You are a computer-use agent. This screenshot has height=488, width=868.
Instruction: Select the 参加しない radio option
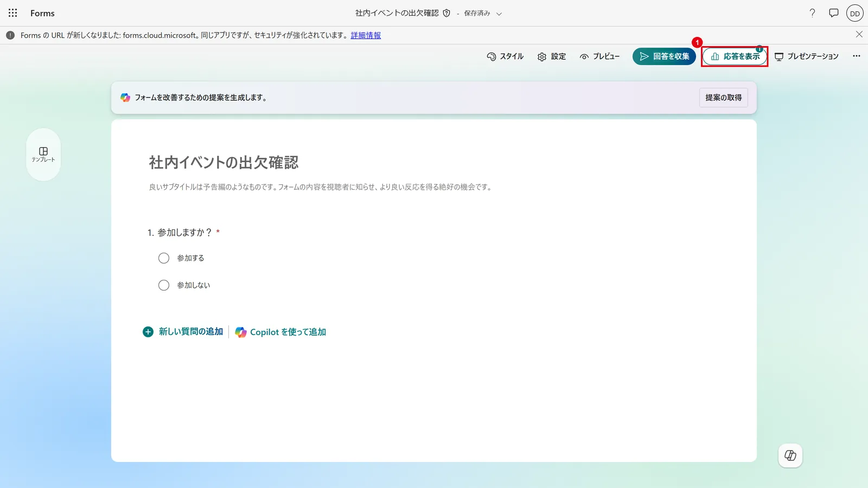164,285
